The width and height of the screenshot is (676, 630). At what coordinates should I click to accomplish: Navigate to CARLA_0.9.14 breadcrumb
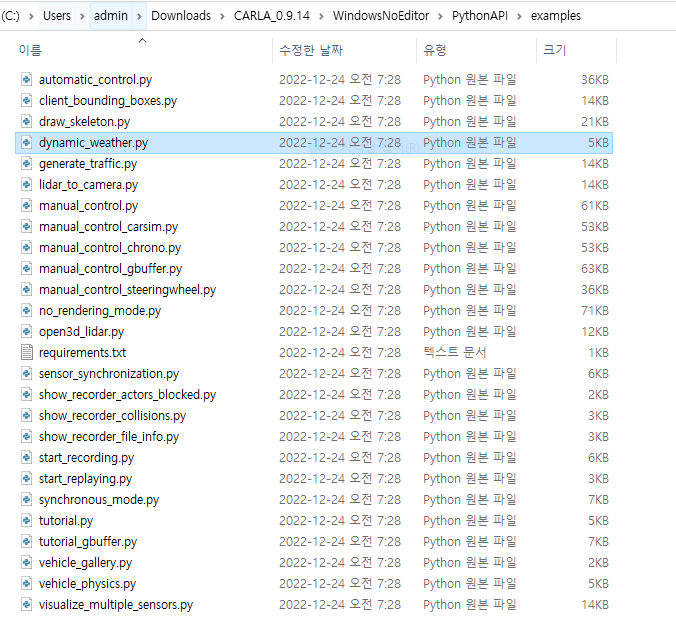click(x=272, y=16)
